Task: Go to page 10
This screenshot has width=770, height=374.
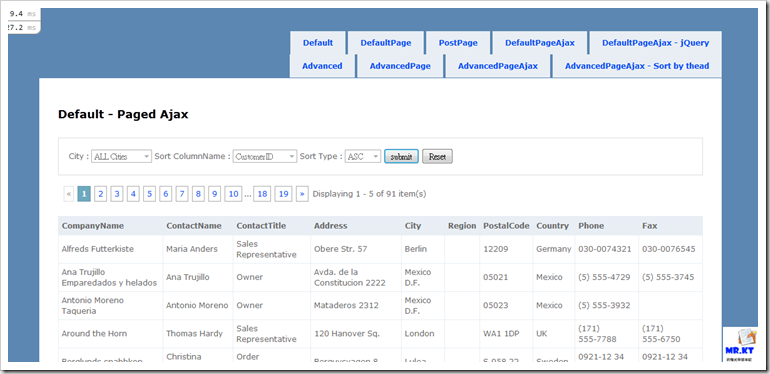Action: pos(233,194)
